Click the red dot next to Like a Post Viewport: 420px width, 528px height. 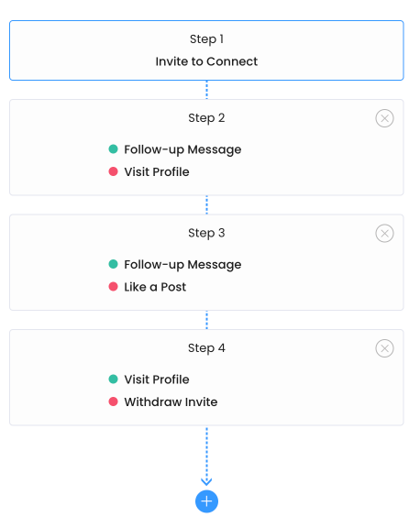(x=113, y=287)
